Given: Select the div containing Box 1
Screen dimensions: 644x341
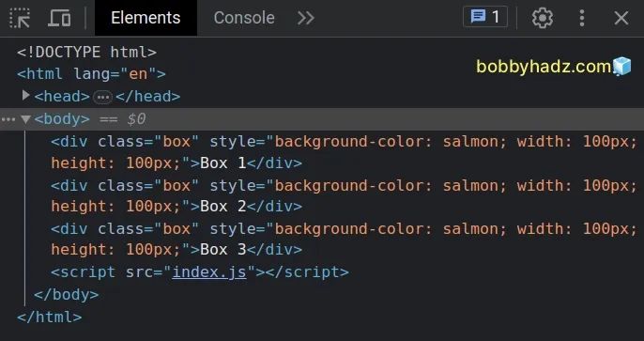Looking at the screenshot, I should (345, 152).
